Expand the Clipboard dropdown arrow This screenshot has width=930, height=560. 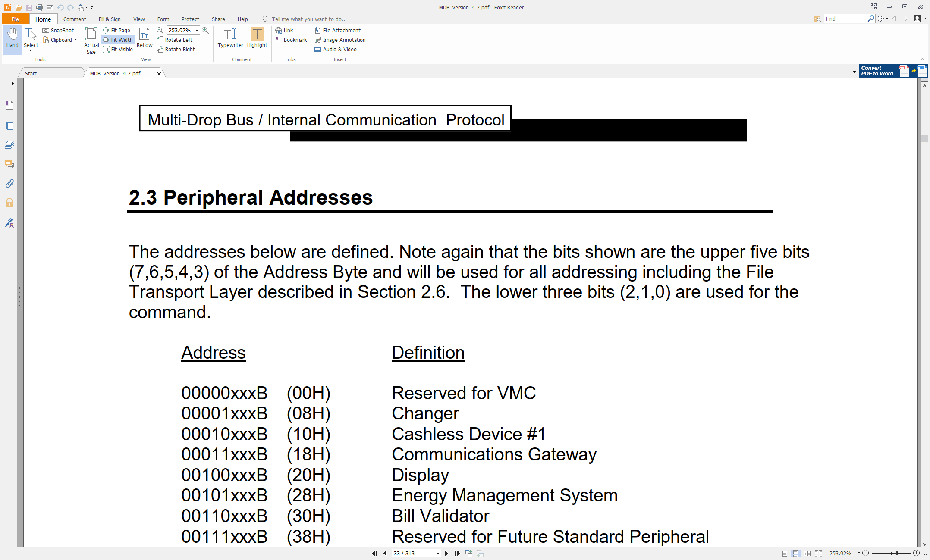75,40
